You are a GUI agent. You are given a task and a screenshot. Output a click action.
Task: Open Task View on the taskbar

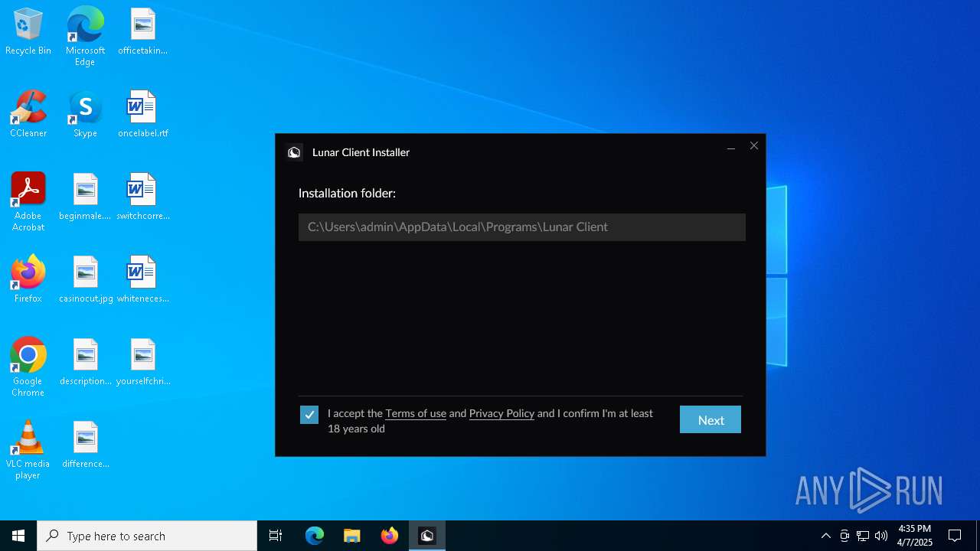(x=276, y=536)
